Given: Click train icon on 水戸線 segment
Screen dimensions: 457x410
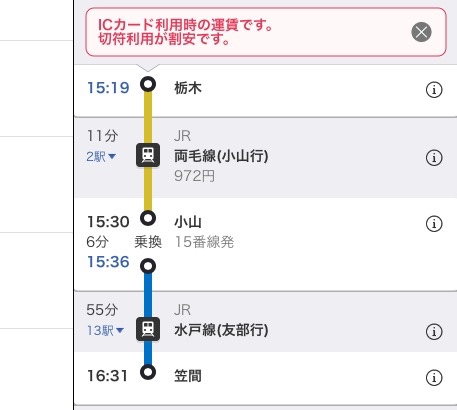Looking at the screenshot, I should coord(148,329).
